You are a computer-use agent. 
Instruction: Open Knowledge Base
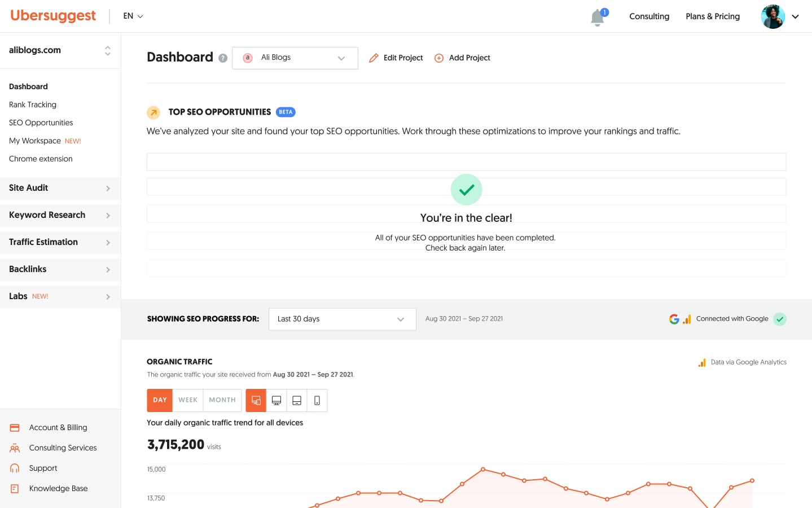coord(58,488)
